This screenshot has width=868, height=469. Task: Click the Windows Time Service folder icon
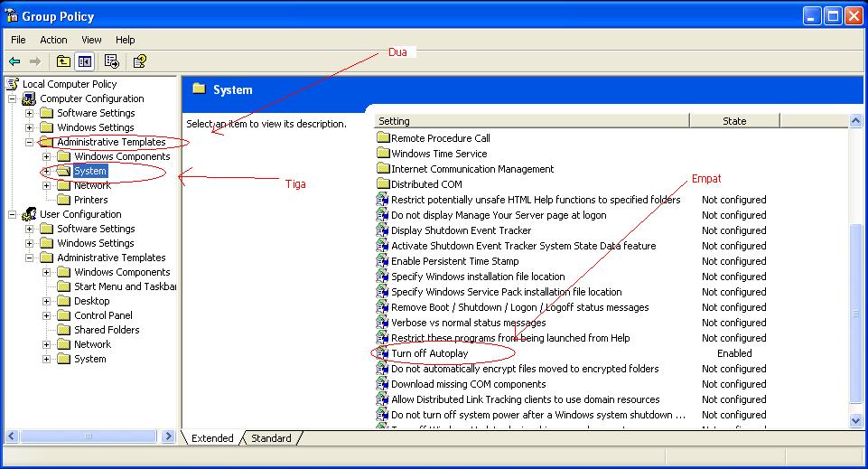(x=383, y=153)
